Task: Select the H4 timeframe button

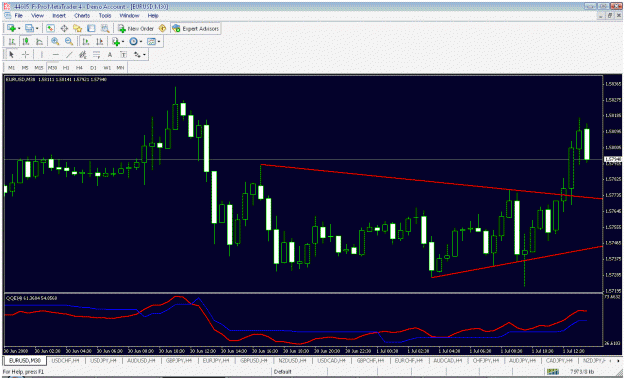Action: point(80,67)
